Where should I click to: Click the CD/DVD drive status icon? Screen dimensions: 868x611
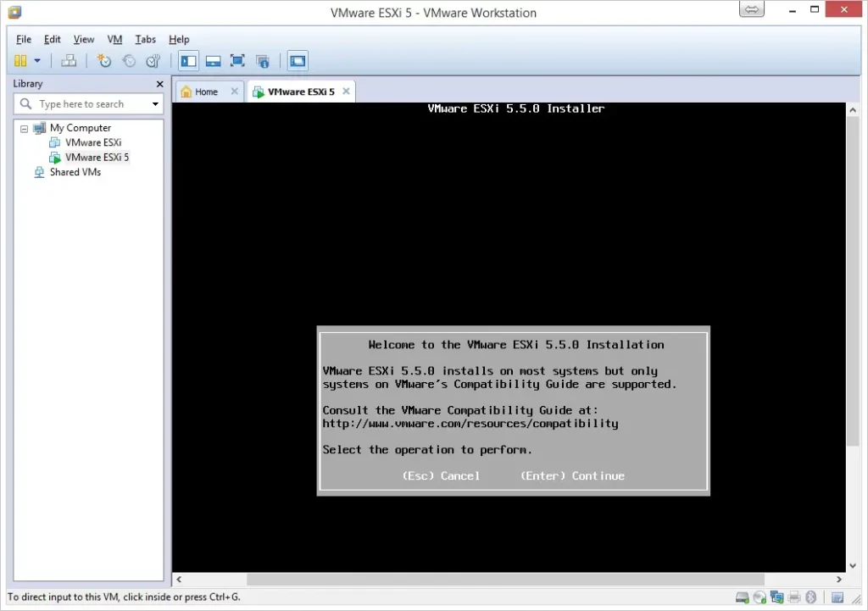[760, 597]
